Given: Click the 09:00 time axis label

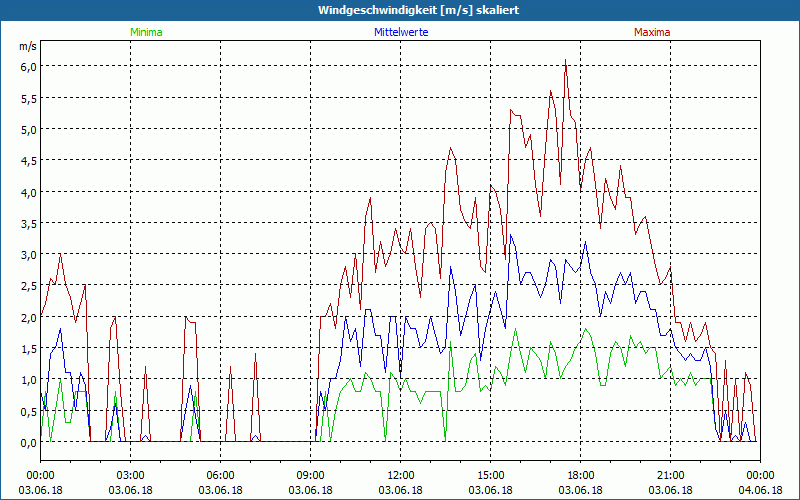Looking at the screenshot, I should click(310, 476).
